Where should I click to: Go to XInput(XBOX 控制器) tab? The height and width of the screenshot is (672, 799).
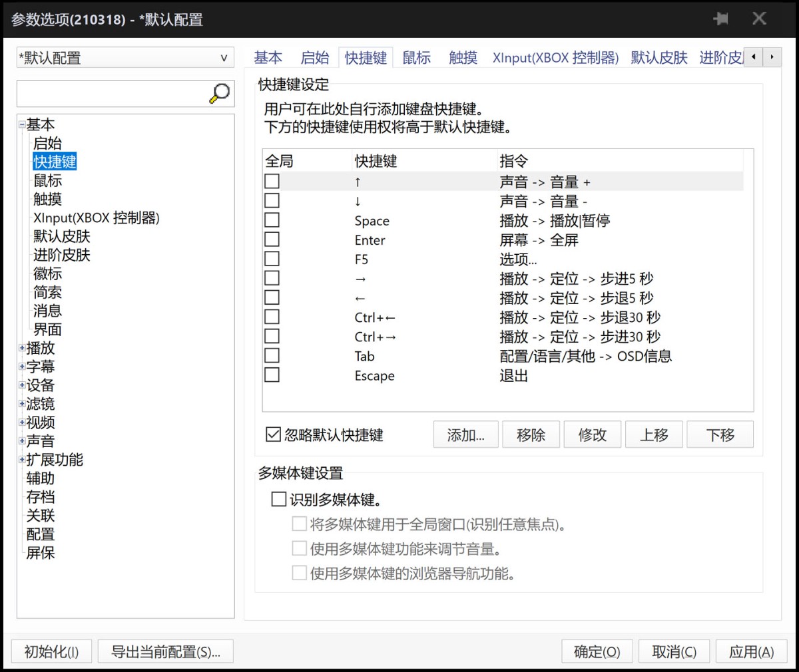(555, 58)
